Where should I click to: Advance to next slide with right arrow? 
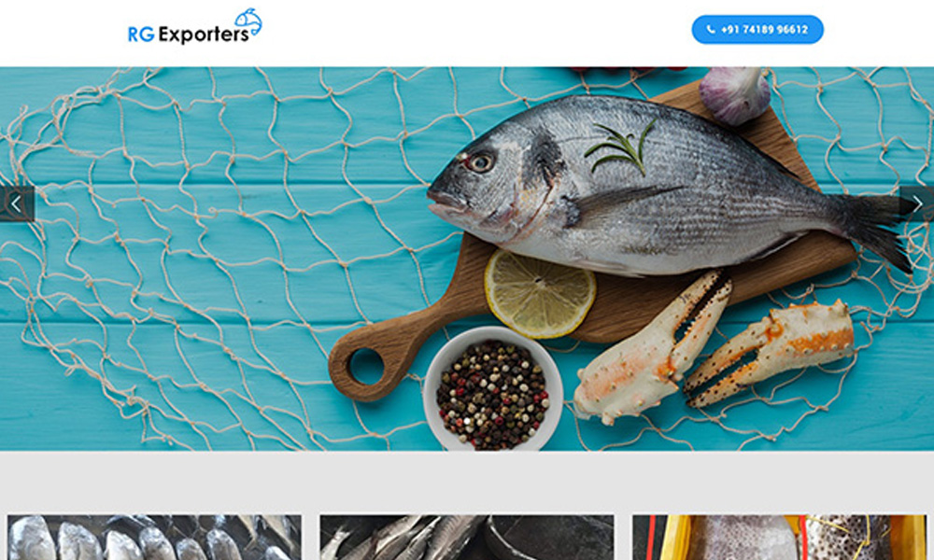(x=917, y=204)
